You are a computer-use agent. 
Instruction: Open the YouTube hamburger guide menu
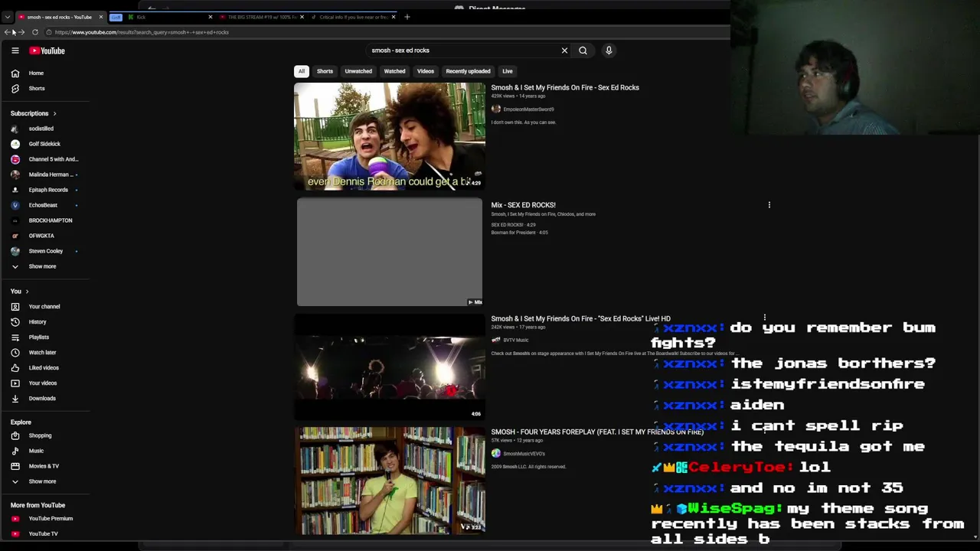point(15,51)
